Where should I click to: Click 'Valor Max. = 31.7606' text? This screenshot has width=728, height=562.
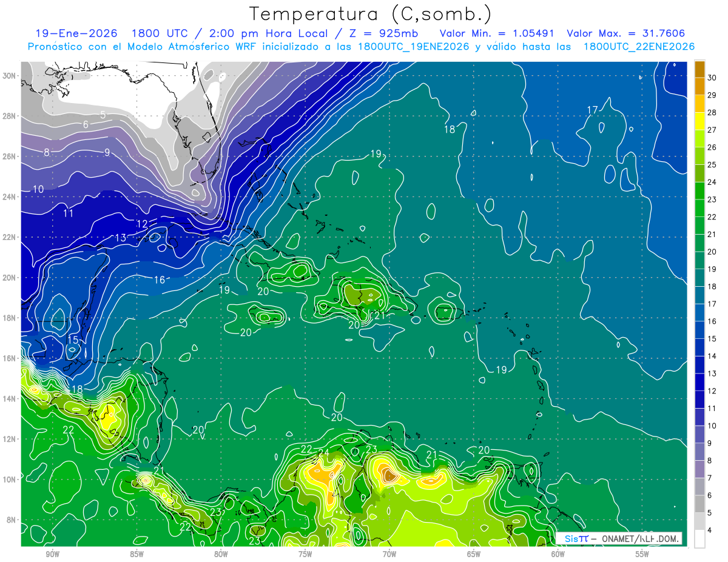pyautogui.click(x=625, y=33)
